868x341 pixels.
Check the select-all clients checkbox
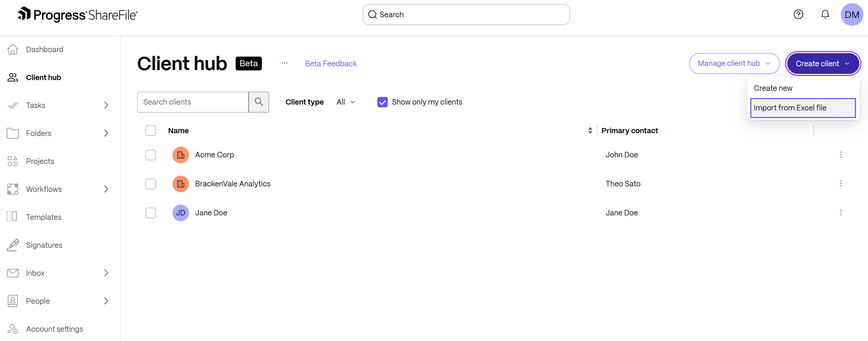151,130
